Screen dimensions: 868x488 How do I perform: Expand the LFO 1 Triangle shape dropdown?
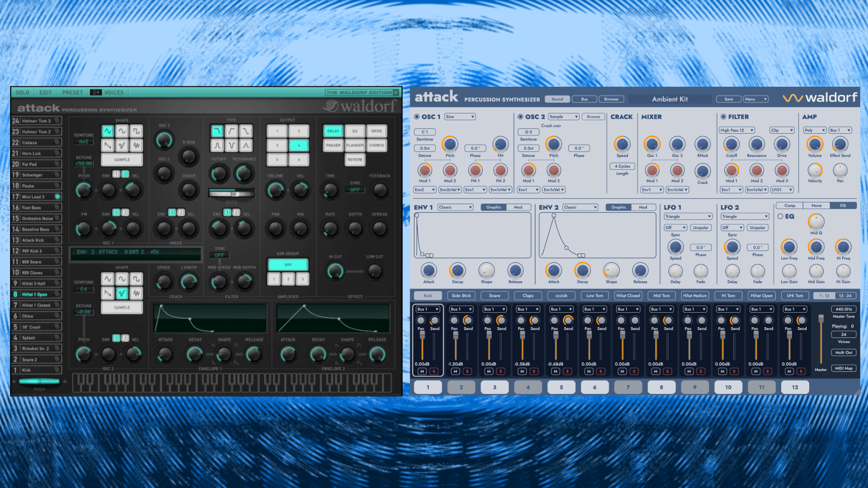click(688, 216)
